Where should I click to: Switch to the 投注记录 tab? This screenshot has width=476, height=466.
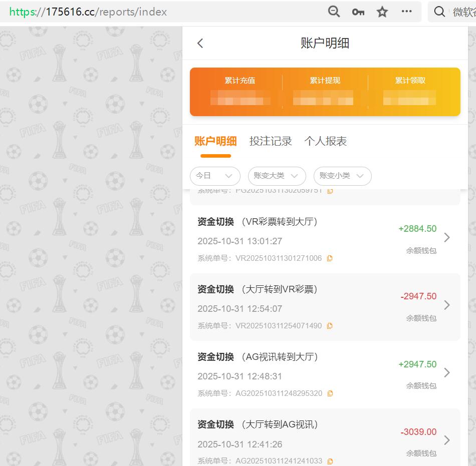click(270, 142)
